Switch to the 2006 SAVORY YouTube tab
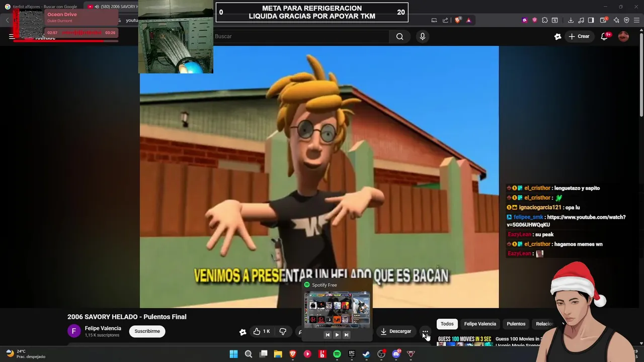Viewport: 644px width, 362px height. tap(111, 7)
